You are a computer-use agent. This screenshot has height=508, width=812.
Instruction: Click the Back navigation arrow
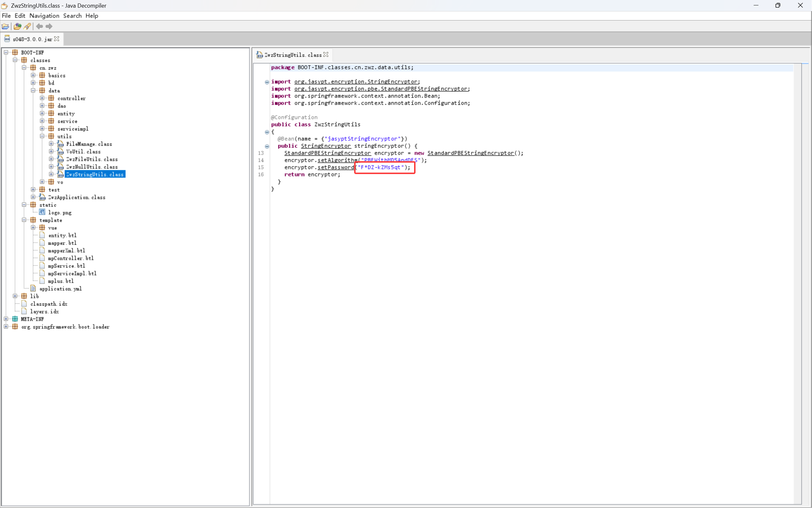(x=39, y=26)
